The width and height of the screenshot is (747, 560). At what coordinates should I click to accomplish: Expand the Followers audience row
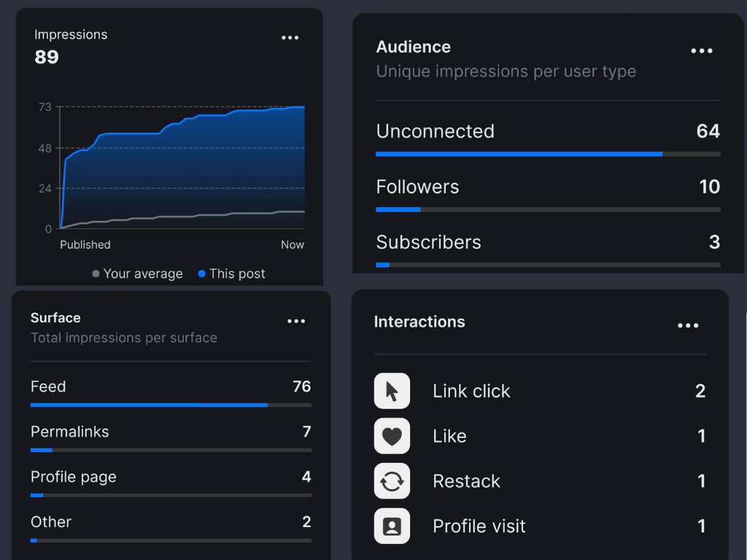pos(417,187)
